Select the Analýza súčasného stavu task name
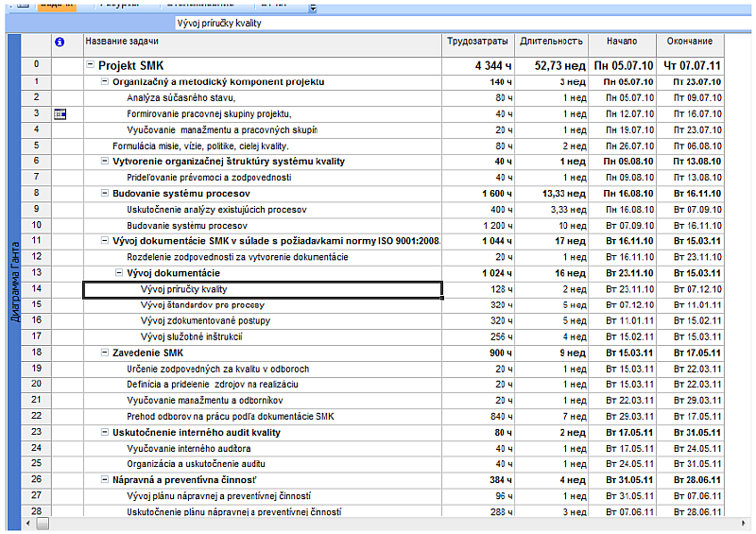The height and width of the screenshot is (534, 756). point(181,98)
